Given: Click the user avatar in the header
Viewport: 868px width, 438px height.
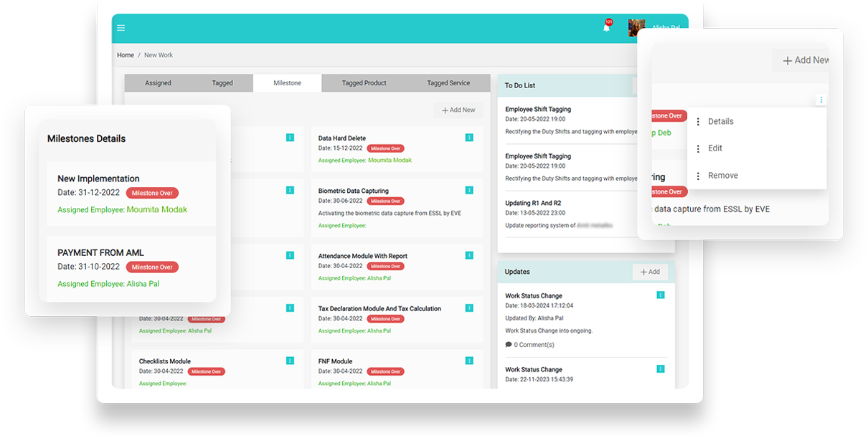Looking at the screenshot, I should coord(635,28).
